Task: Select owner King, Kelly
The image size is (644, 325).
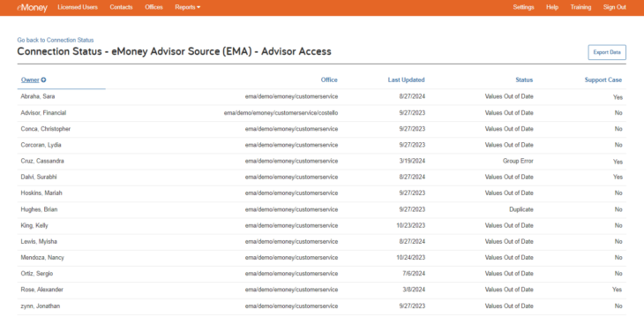Action: [34, 225]
